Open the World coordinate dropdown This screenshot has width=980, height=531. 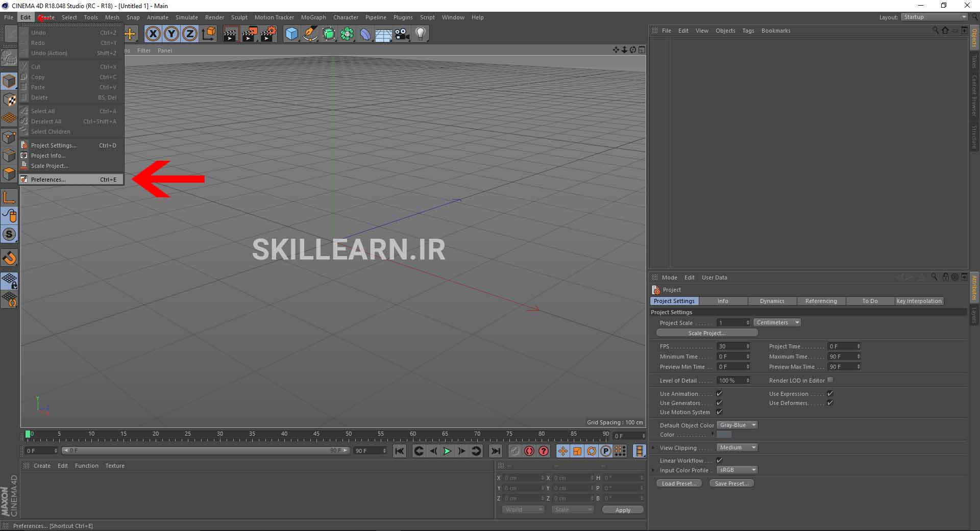click(x=523, y=510)
